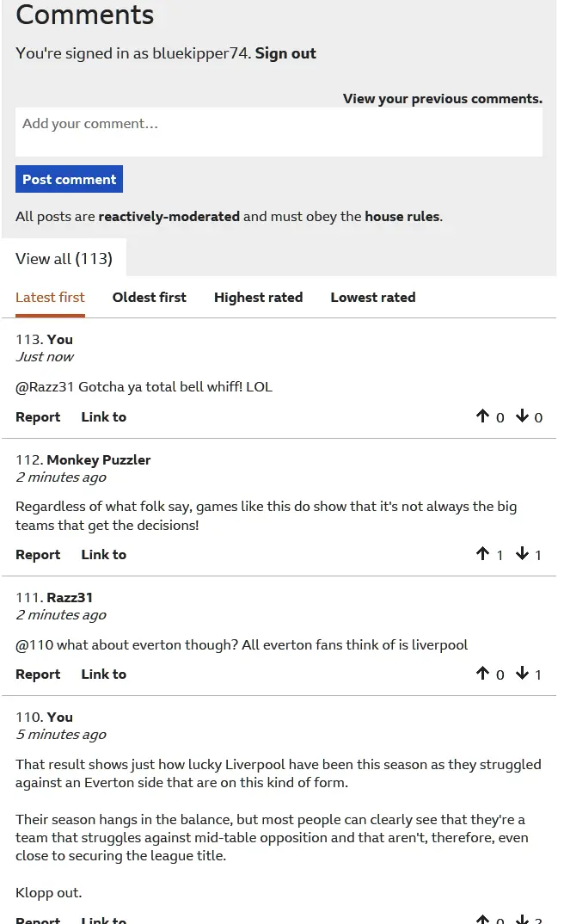Image resolution: width=564 pixels, height=924 pixels.
Task: Open the house rules link
Action: tap(402, 217)
